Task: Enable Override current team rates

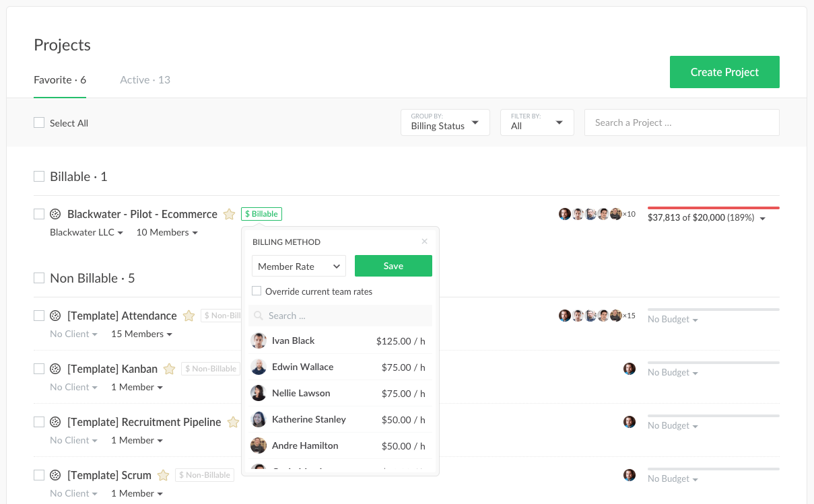Action: point(257,291)
